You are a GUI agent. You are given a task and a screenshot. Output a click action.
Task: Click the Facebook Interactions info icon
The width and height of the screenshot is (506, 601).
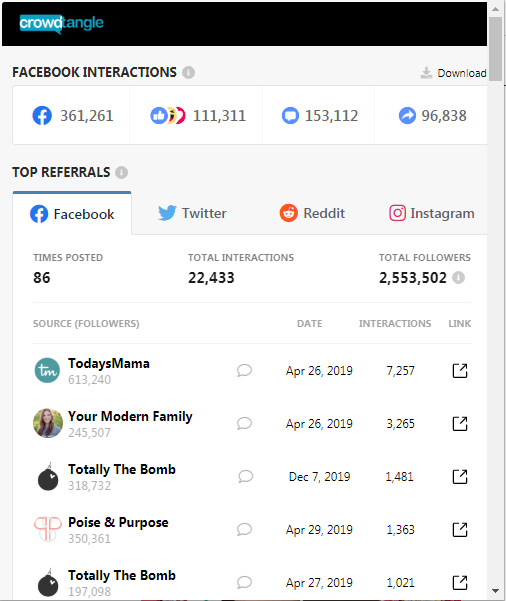click(188, 72)
